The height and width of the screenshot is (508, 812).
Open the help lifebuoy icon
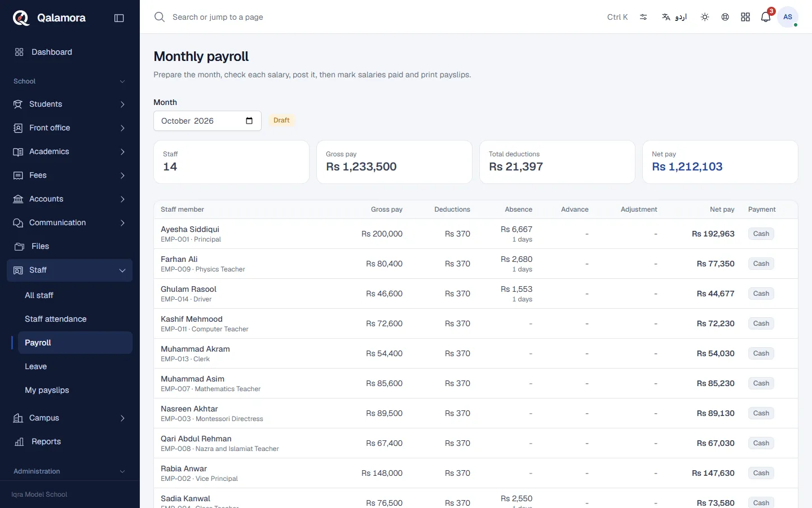tap(725, 17)
